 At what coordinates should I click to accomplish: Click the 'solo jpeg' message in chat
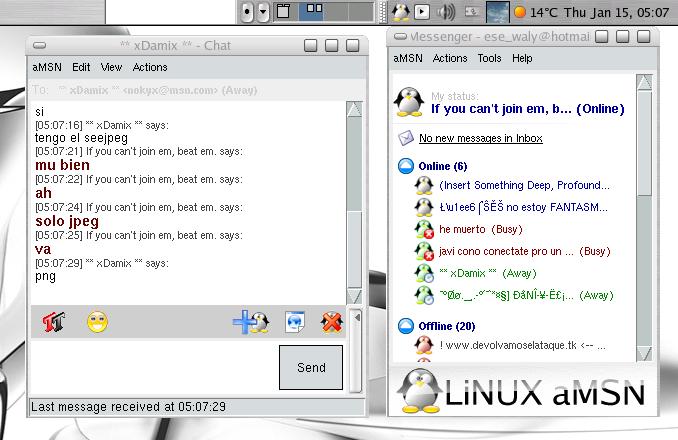click(67, 221)
